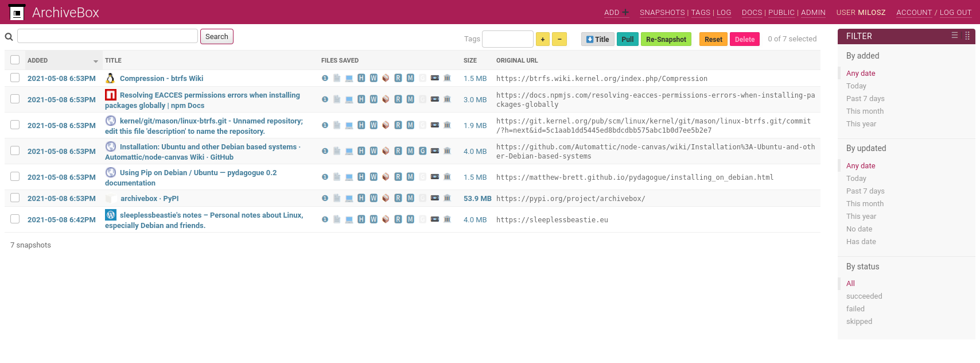Viewport: 980px width, 363px height.
Task: Open the screenshot laptop icon for the sleeplessbeastie row
Action: pyautogui.click(x=349, y=219)
